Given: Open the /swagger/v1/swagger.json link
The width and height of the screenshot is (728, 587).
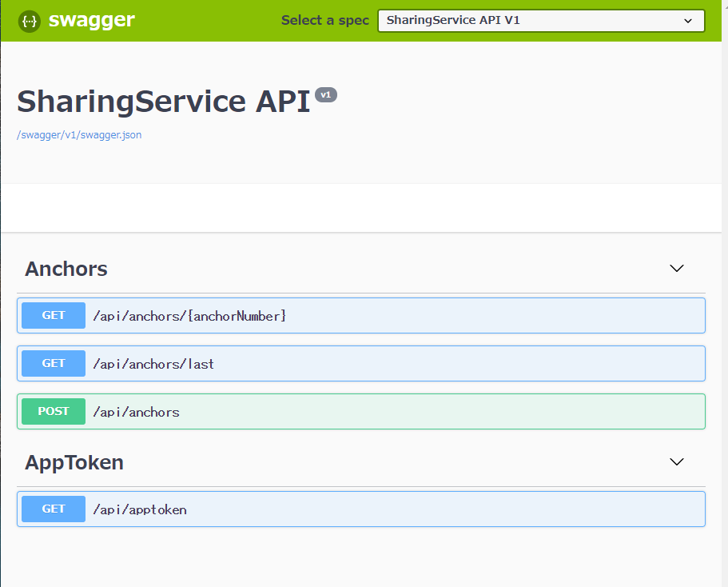Looking at the screenshot, I should click(79, 135).
